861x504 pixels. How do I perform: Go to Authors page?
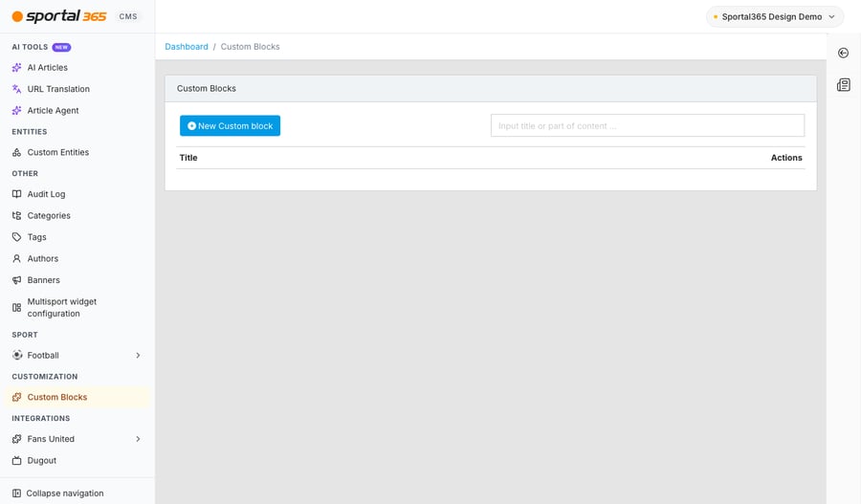(77, 258)
